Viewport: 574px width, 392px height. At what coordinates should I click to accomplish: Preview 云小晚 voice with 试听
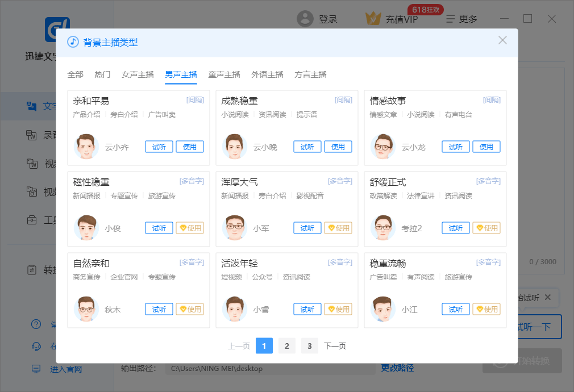tap(307, 147)
